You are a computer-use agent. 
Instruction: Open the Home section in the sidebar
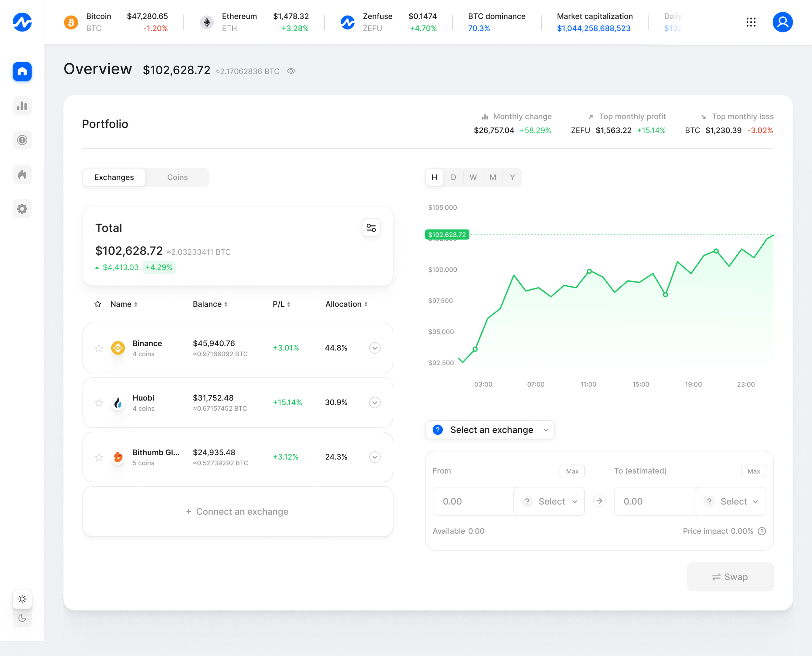point(22,71)
